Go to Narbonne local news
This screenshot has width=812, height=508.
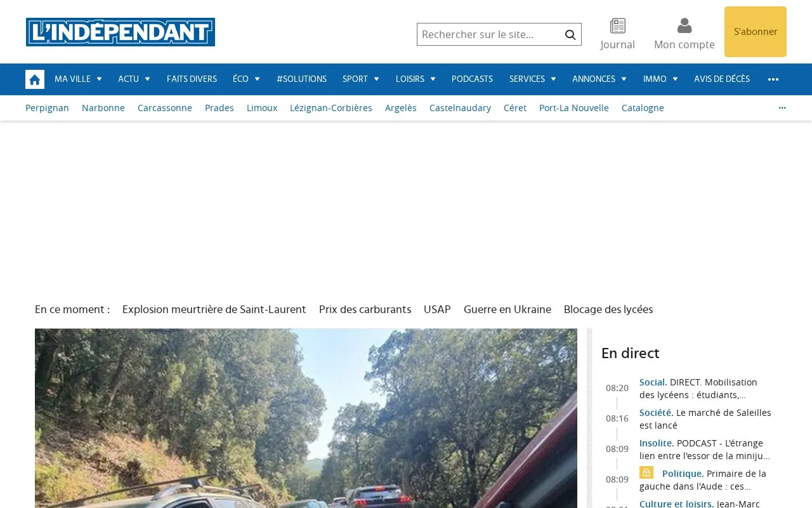pyautogui.click(x=103, y=108)
